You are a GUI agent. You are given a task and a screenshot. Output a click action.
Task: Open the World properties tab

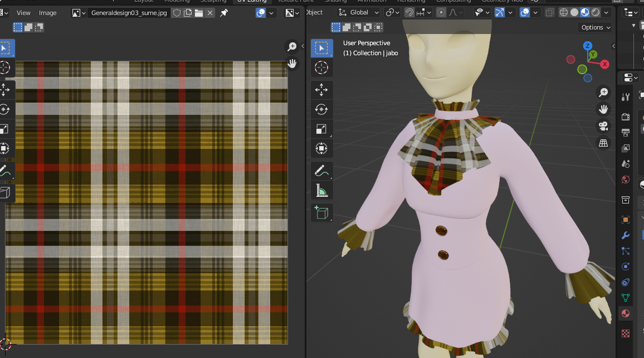click(626, 180)
